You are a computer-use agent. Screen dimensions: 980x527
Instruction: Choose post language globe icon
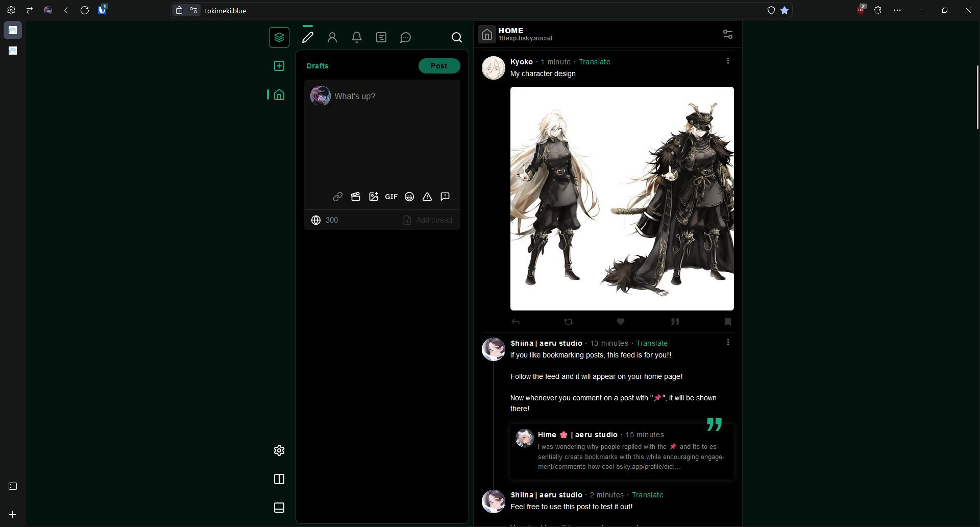point(316,220)
